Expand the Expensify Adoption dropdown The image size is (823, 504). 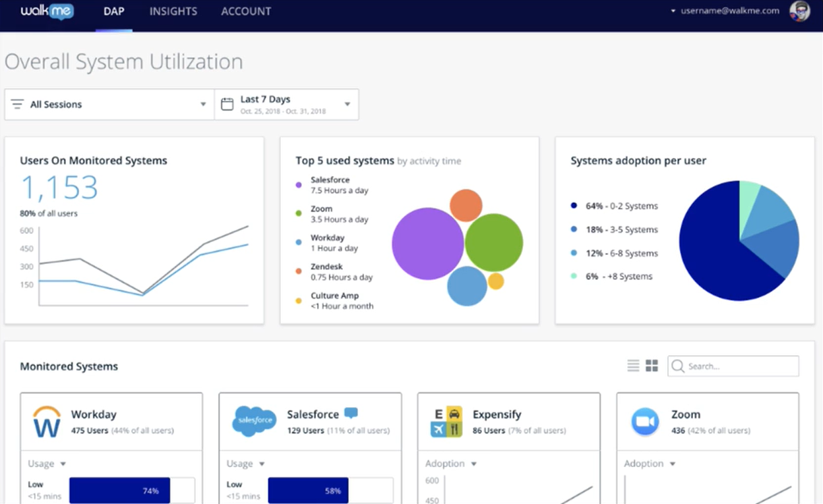tap(451, 464)
